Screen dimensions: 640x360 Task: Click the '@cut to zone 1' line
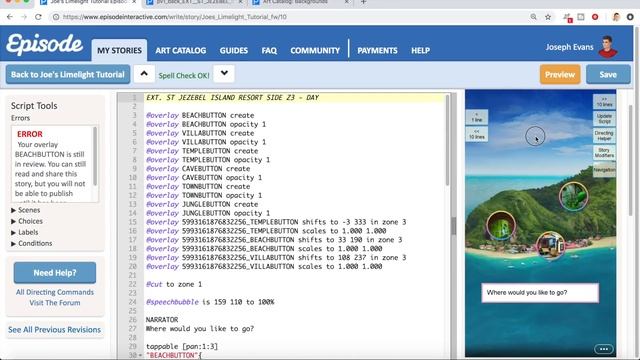[174, 284]
